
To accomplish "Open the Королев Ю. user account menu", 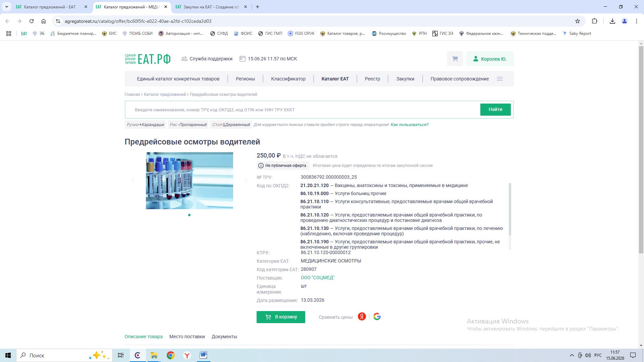I will (x=490, y=59).
